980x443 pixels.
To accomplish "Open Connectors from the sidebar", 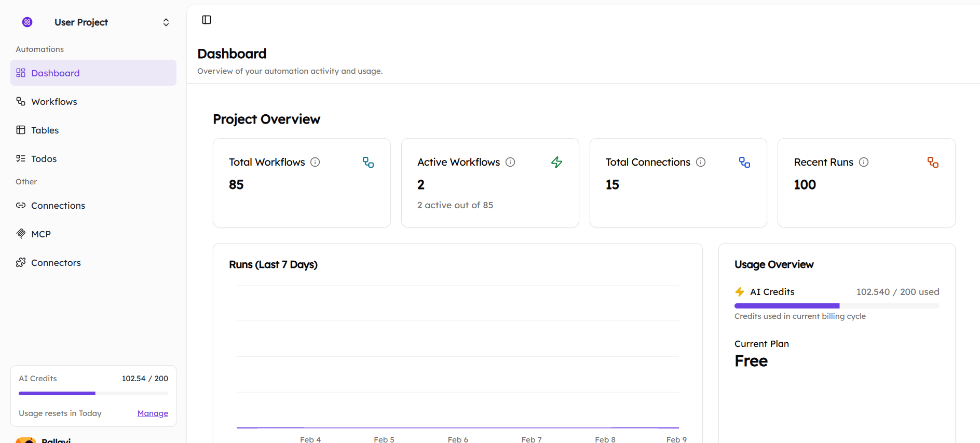I will (56, 263).
